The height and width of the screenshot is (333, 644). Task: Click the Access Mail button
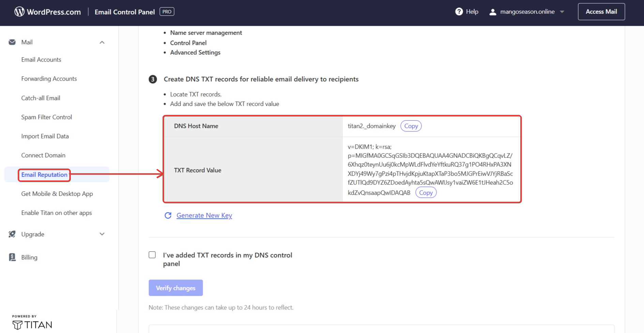click(x=601, y=12)
